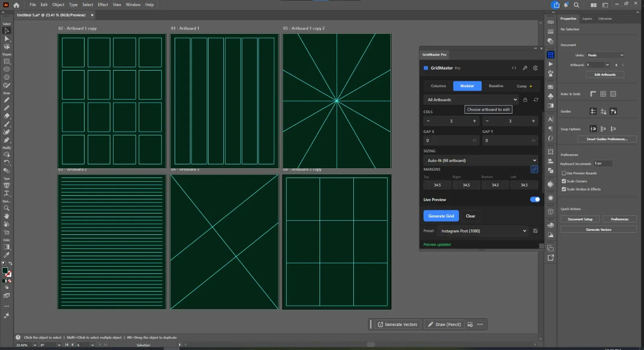The width and height of the screenshot is (644, 350).
Task: Open the Object menu
Action: coord(58,5)
